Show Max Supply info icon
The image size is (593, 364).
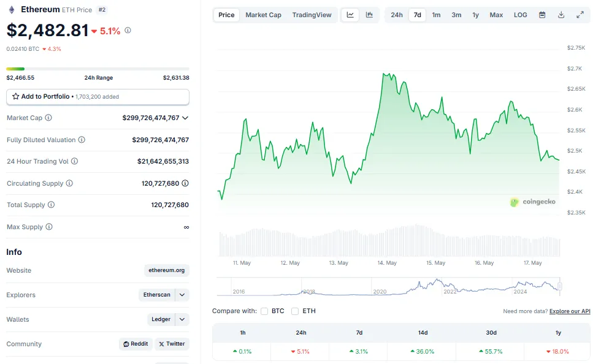click(49, 226)
